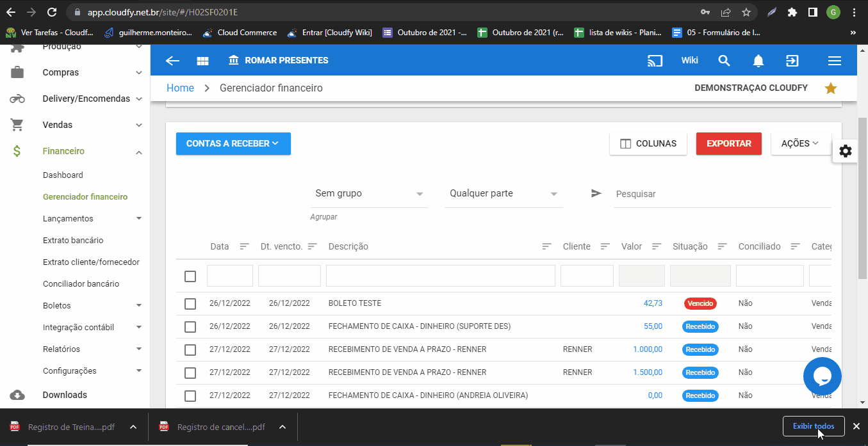Open the Qualquer parte dropdown

[x=503, y=194]
